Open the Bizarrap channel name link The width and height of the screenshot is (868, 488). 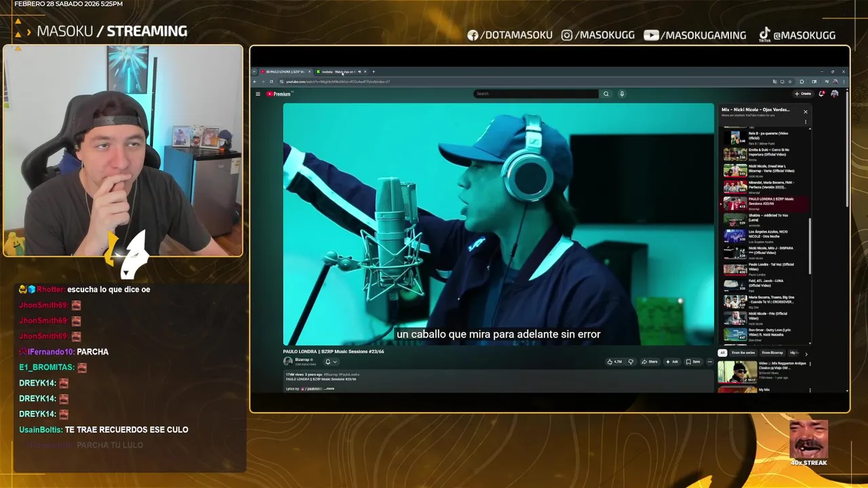pos(304,360)
